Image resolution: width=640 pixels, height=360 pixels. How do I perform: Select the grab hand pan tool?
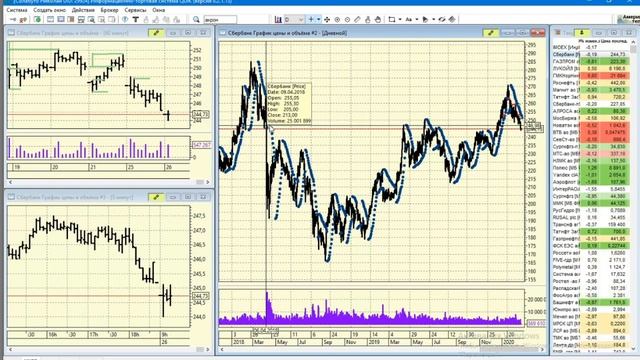click(x=378, y=20)
